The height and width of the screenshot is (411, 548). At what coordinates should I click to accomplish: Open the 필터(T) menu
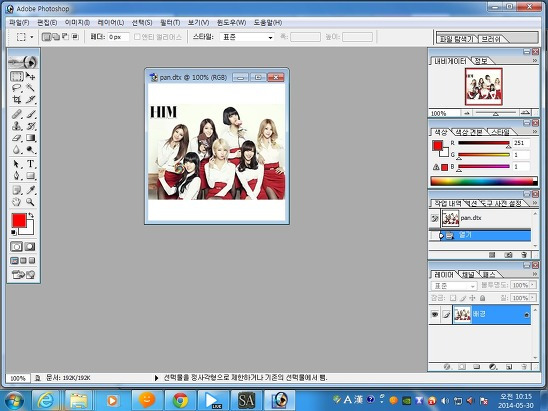point(170,23)
